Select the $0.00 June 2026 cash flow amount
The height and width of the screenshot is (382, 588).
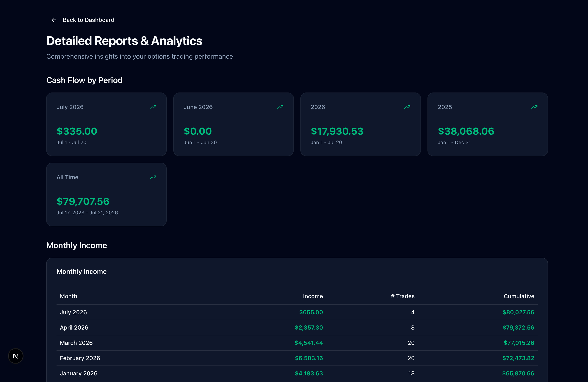(x=198, y=131)
